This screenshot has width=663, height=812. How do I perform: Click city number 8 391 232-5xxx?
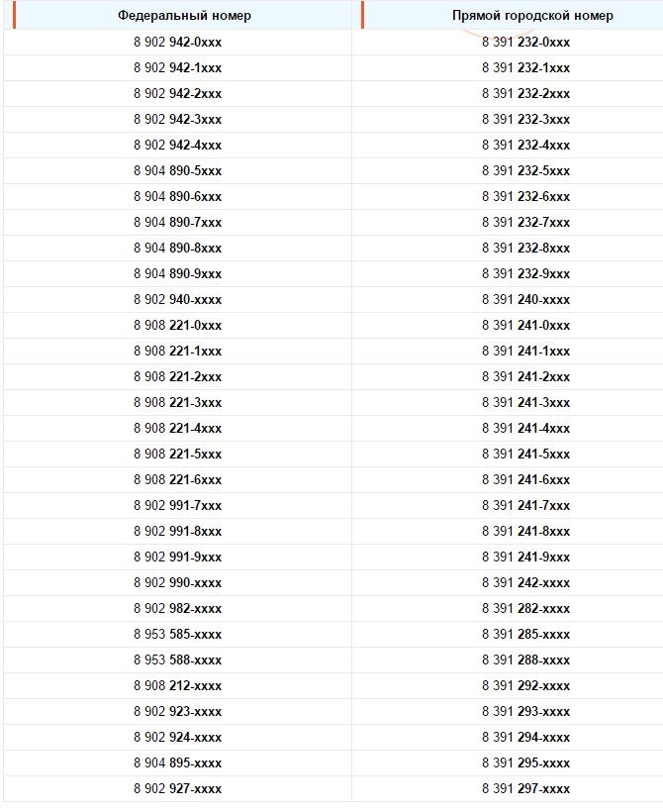tap(526, 171)
